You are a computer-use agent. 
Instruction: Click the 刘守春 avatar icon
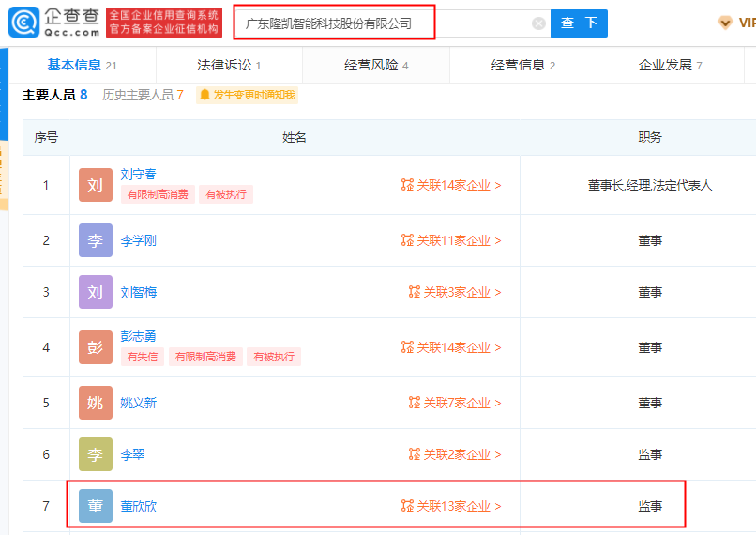(96, 185)
